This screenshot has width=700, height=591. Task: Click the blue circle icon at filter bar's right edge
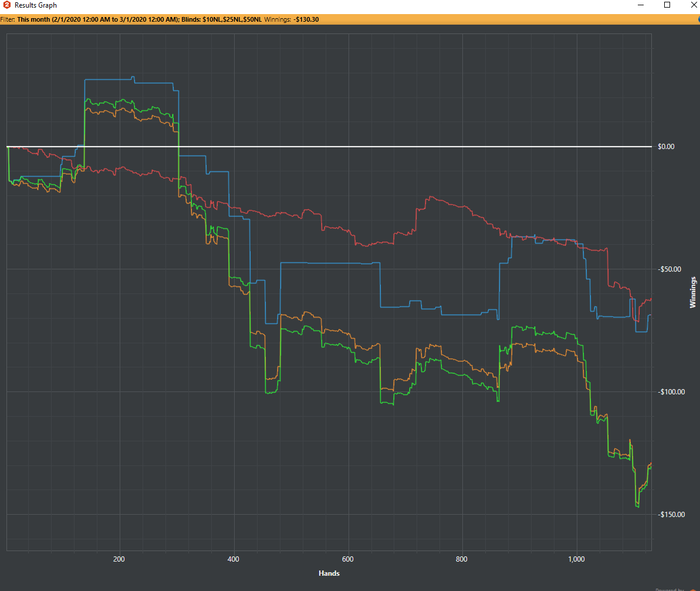(699, 19)
